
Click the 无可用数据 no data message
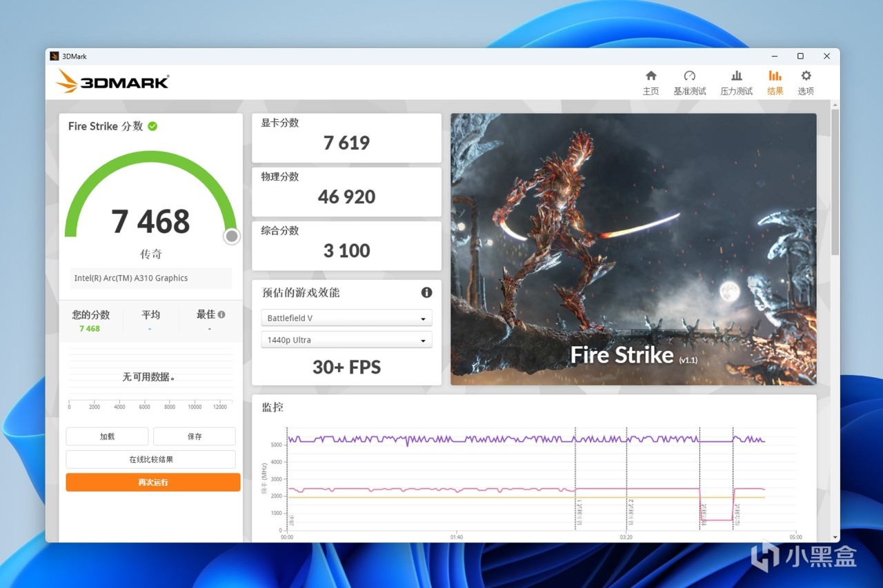coord(148,377)
